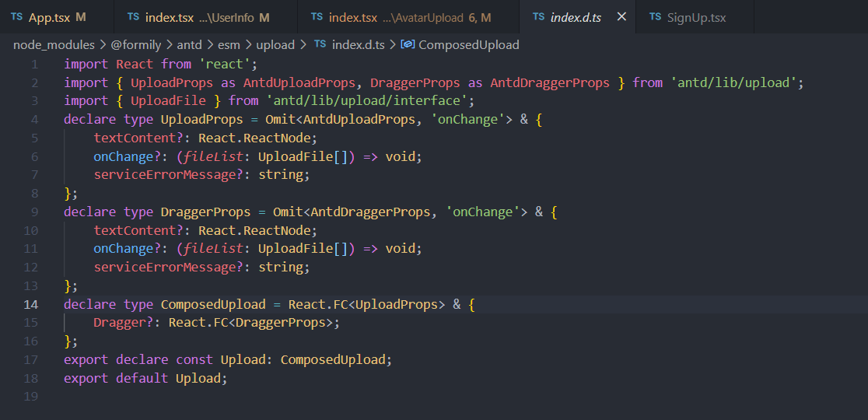Open esm breadcrumb segment
Image resolution: width=868 pixels, height=420 pixels.
coord(227,45)
